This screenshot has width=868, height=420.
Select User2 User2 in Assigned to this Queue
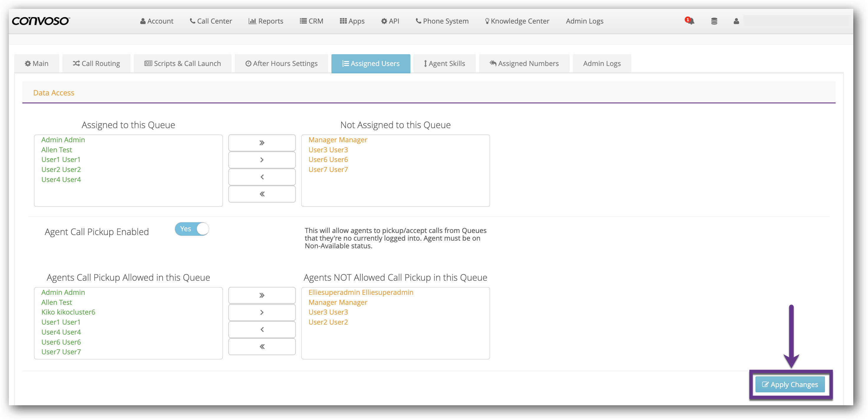point(61,170)
